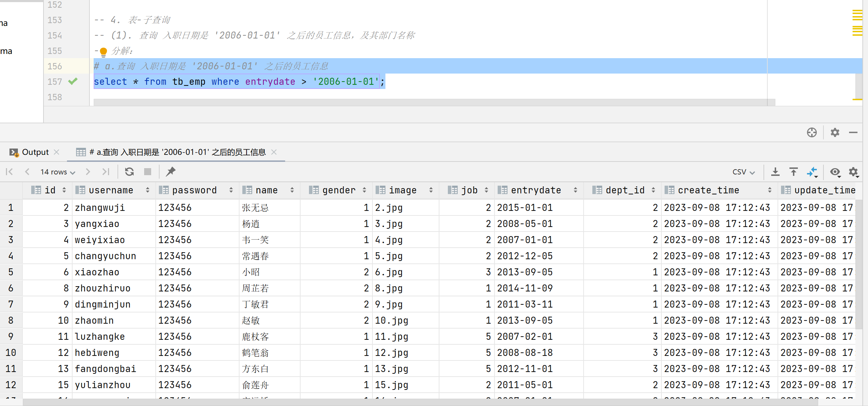Click the result grid vertical scrollbar
868x406 pixels.
(859, 264)
